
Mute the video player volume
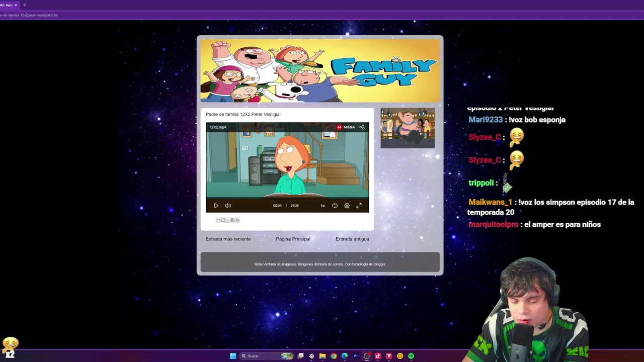pos(228,206)
